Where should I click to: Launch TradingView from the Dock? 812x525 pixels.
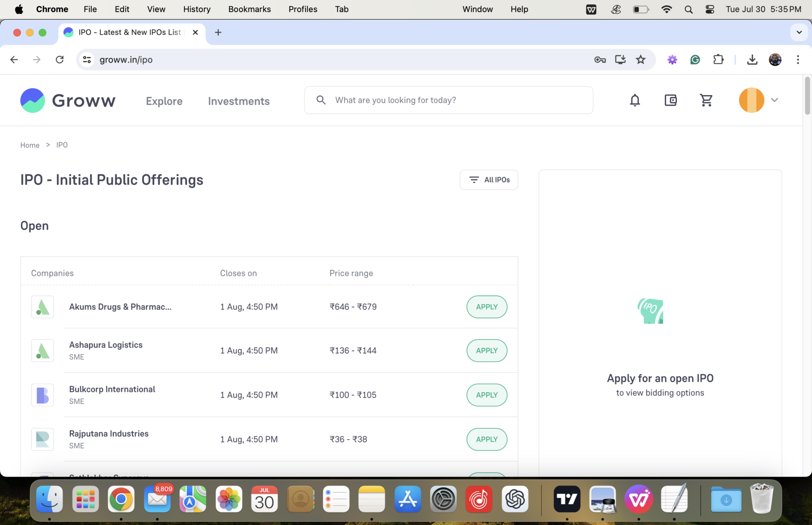coord(567,499)
